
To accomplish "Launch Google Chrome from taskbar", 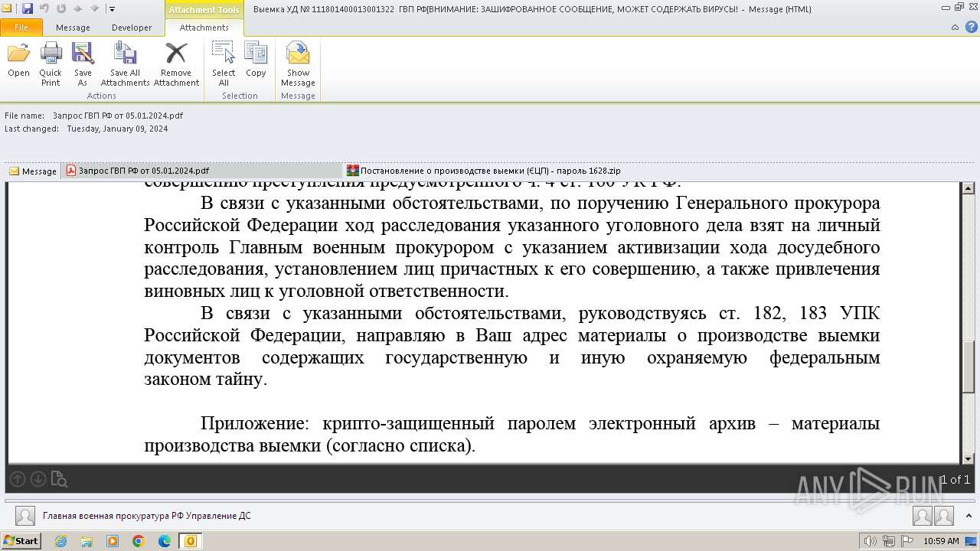I will tap(139, 541).
